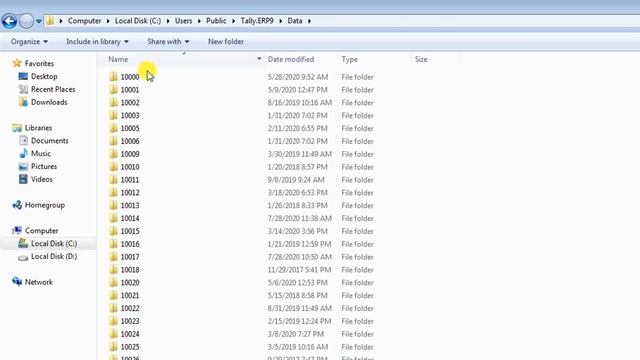
Task: Open the Name column filter dropdown arrow
Action: (x=259, y=60)
